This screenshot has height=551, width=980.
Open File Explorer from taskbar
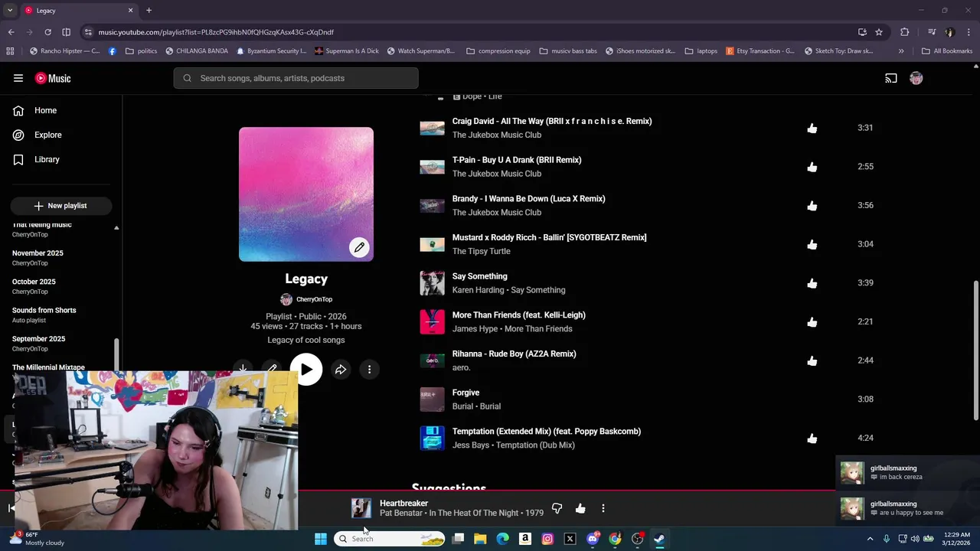point(480,539)
